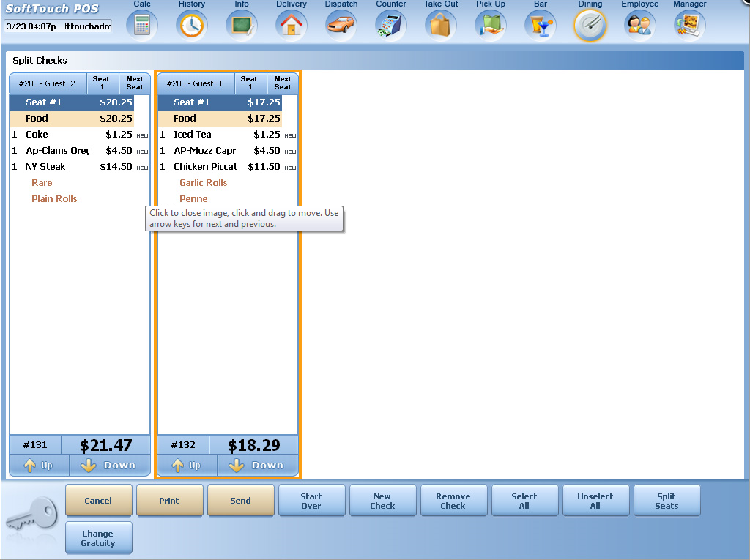Viewport: 750px width, 560px height.
Task: Click Cancel button
Action: (99, 500)
